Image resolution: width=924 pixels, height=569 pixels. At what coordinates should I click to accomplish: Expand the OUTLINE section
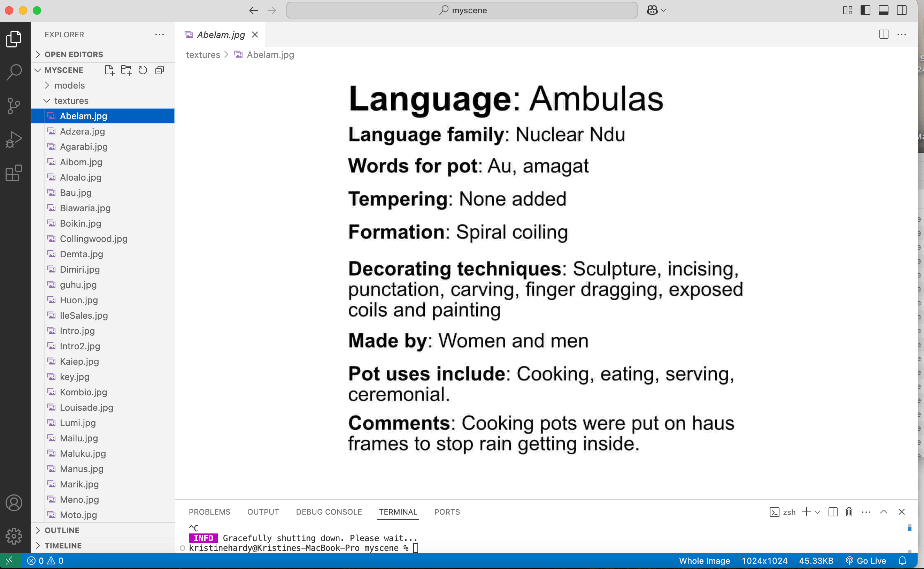point(103,530)
